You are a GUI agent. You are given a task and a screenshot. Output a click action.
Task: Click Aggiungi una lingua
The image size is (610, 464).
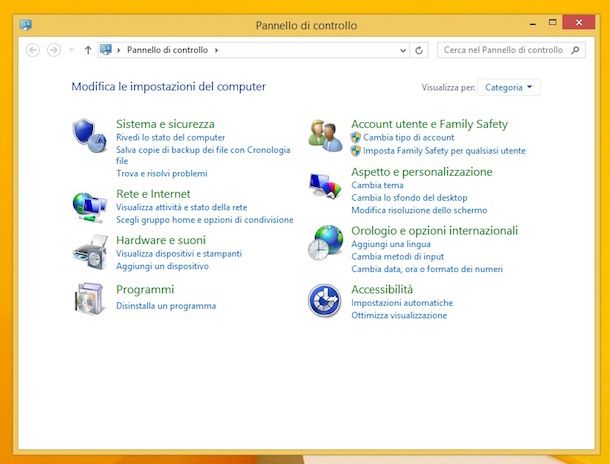[x=391, y=244]
